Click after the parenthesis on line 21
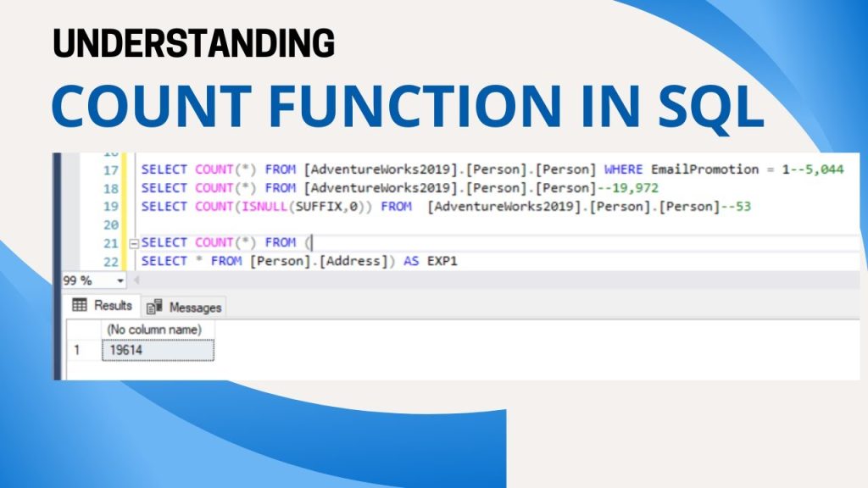This screenshot has width=868, height=488. click(x=313, y=242)
